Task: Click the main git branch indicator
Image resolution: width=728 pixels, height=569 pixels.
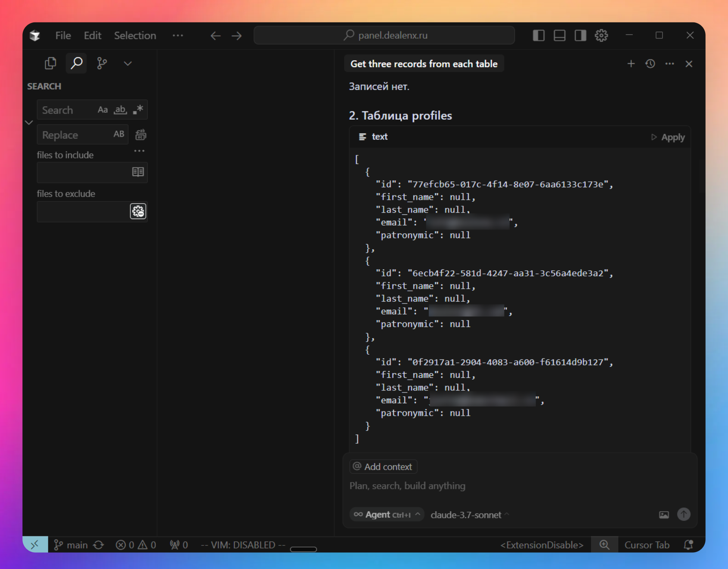Action: click(x=71, y=545)
